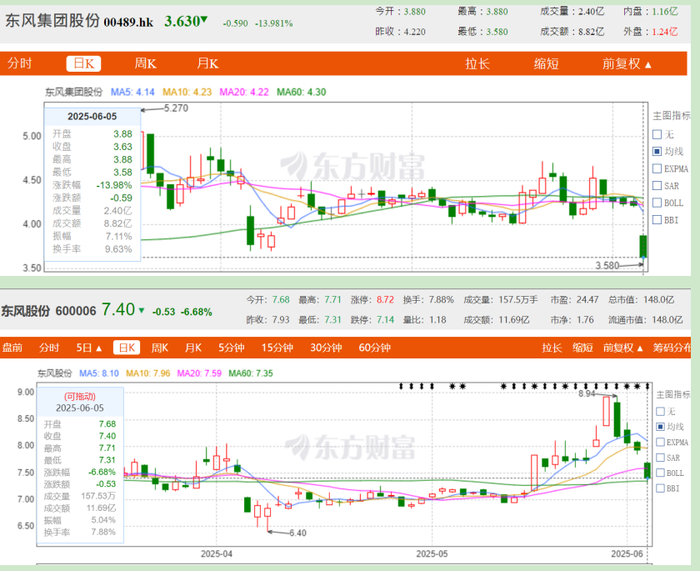The height and width of the screenshot is (571, 700).
Task: Enable EXPMA indicator in top chart
Action: click(x=657, y=169)
